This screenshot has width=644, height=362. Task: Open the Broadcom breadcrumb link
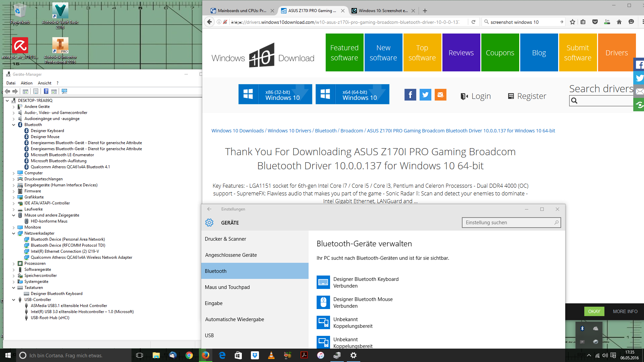click(352, 131)
